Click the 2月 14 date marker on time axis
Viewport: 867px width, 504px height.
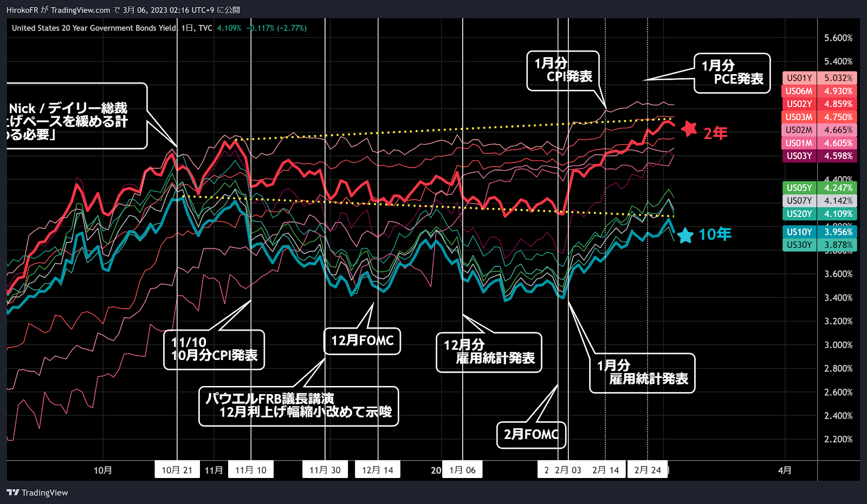pos(606,470)
